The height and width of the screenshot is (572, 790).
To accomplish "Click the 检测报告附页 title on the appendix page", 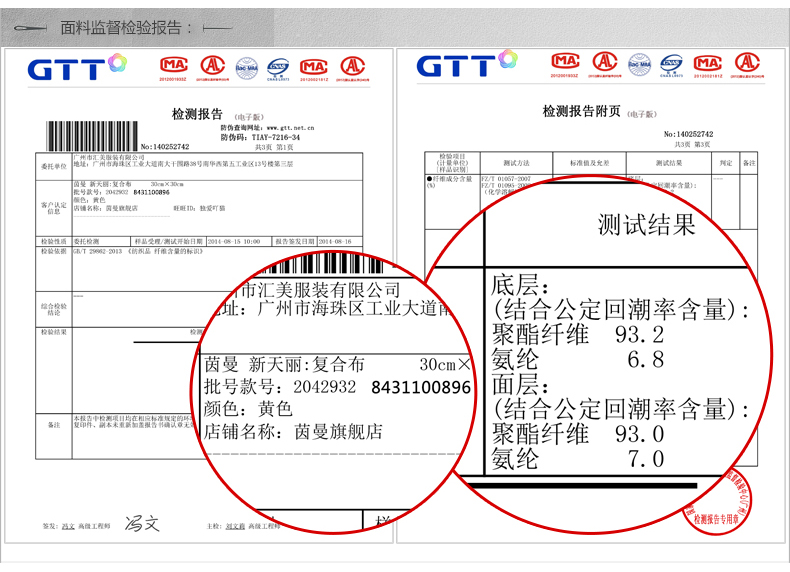I will click(581, 111).
